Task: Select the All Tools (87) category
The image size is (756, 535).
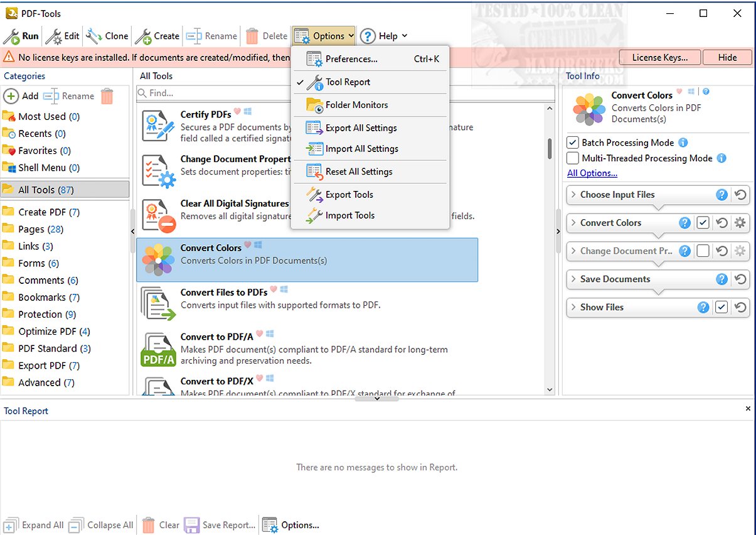Action: pyautogui.click(x=65, y=190)
